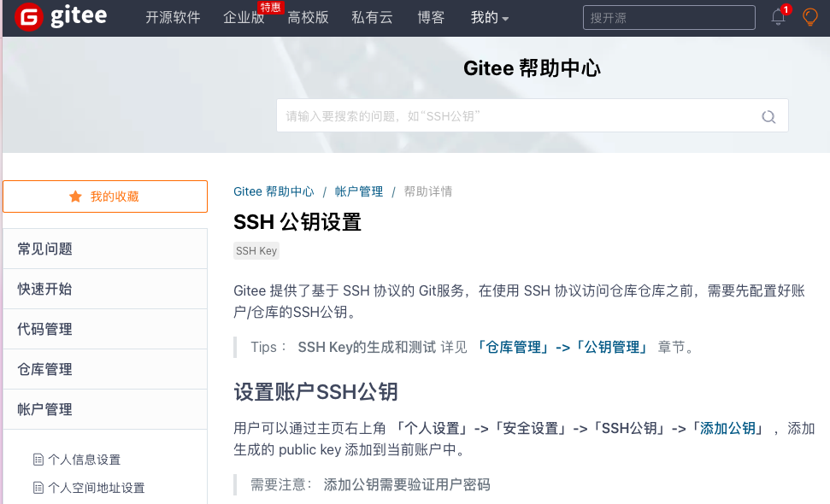Image resolution: width=830 pixels, height=504 pixels.
Task: Follow the 「添加公钥」 link
Action: click(727, 428)
